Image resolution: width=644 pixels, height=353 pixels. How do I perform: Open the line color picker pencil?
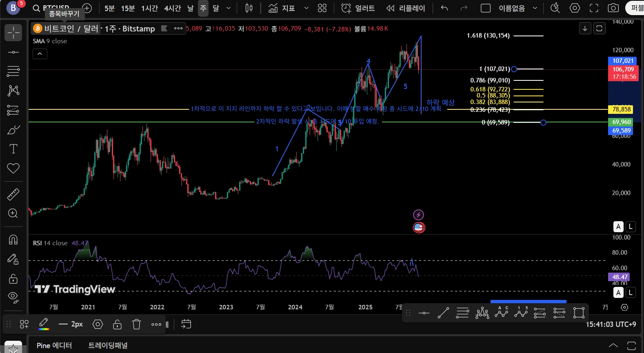coord(44,324)
